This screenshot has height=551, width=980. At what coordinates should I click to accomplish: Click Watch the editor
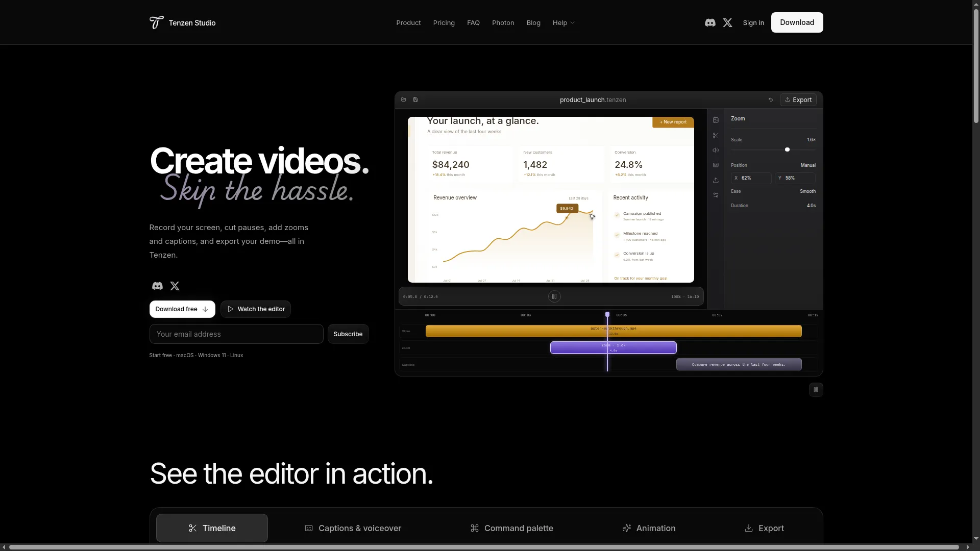[x=256, y=309]
